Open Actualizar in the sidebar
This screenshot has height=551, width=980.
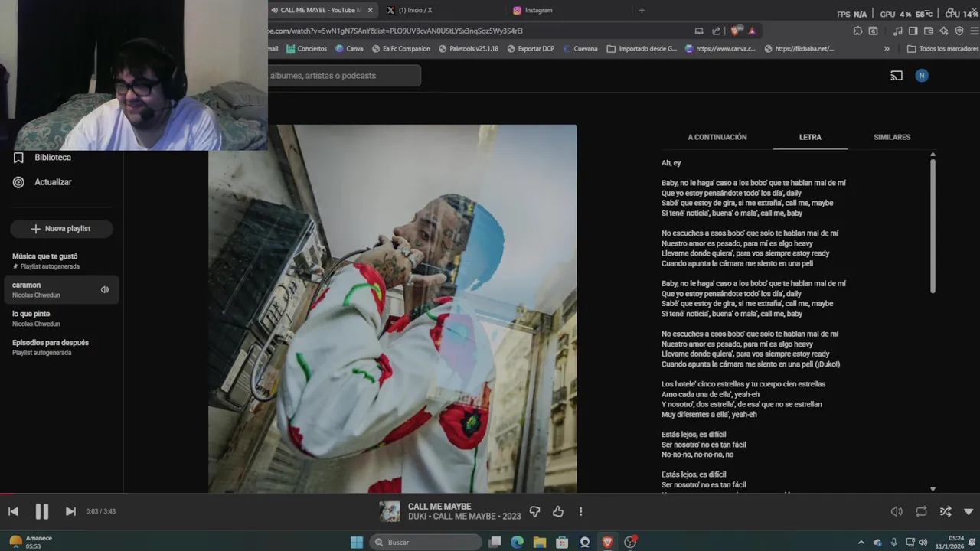tap(43, 182)
